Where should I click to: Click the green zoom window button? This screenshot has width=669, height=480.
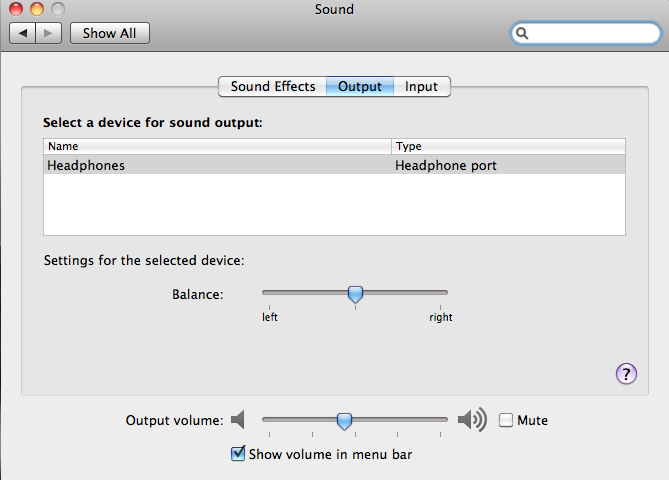tap(57, 10)
